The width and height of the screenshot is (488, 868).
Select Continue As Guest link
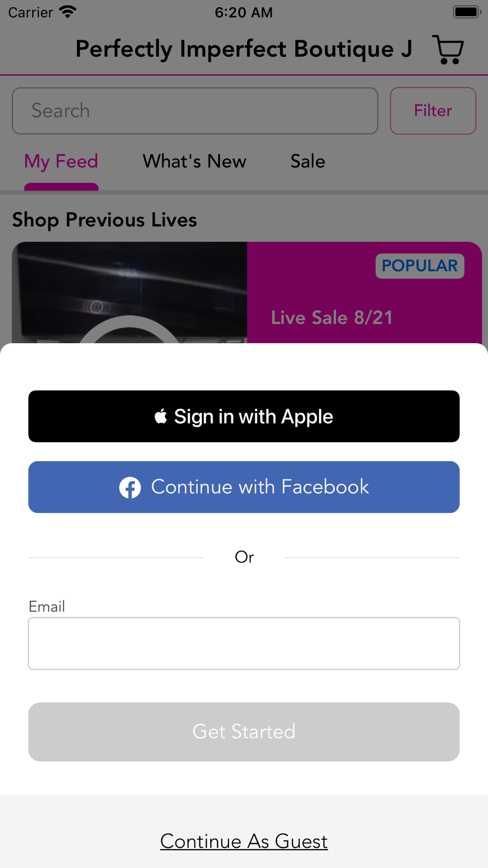click(x=244, y=841)
